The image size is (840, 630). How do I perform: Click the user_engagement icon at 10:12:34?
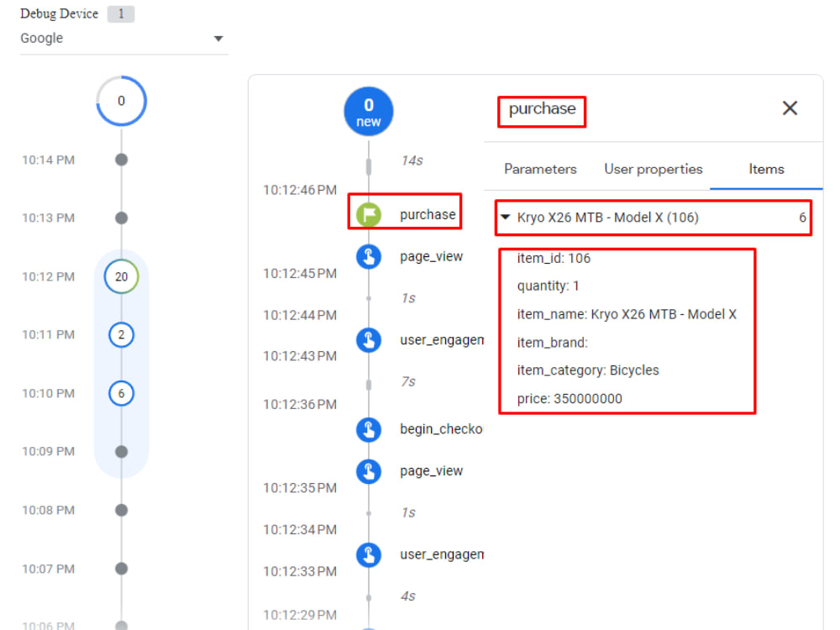tap(368, 554)
